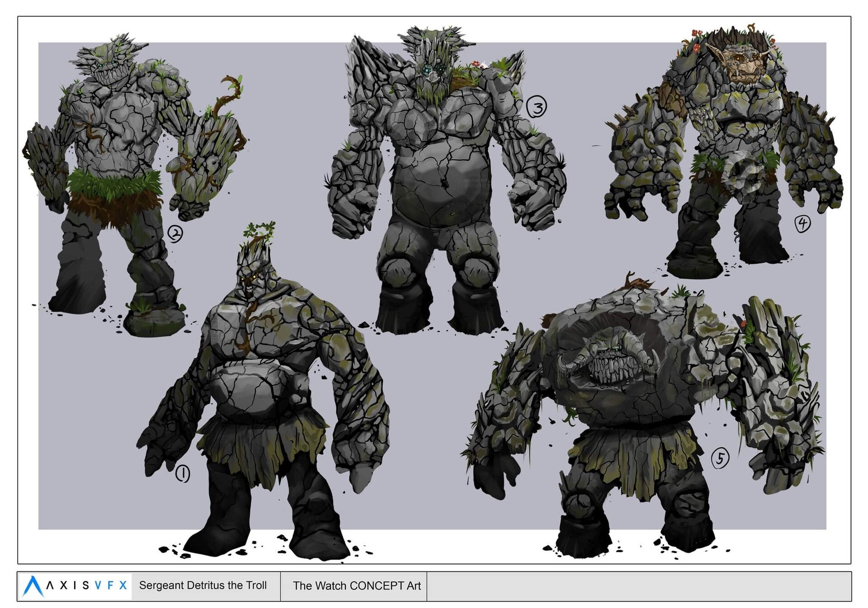Select troll design 3 with round belly
This screenshot has width=868, height=608.
pyautogui.click(x=445, y=181)
